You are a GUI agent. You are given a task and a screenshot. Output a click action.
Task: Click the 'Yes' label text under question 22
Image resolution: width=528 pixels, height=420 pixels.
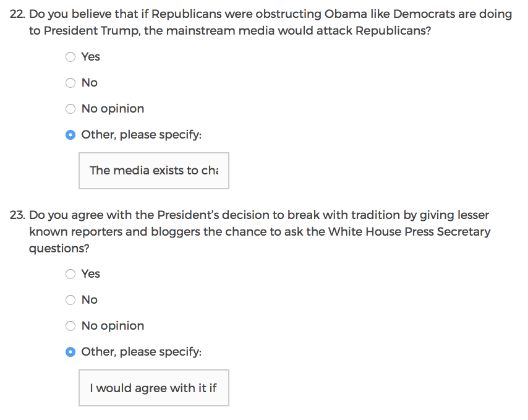[91, 57]
